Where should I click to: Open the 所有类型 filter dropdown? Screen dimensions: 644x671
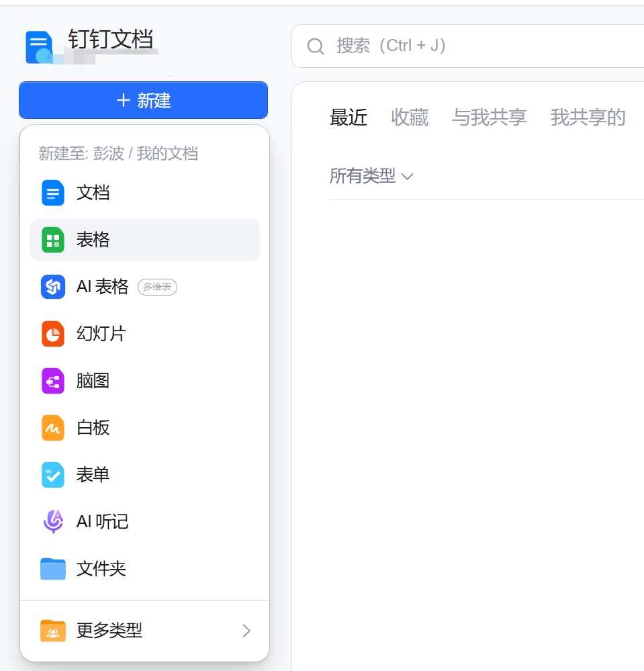tap(371, 176)
